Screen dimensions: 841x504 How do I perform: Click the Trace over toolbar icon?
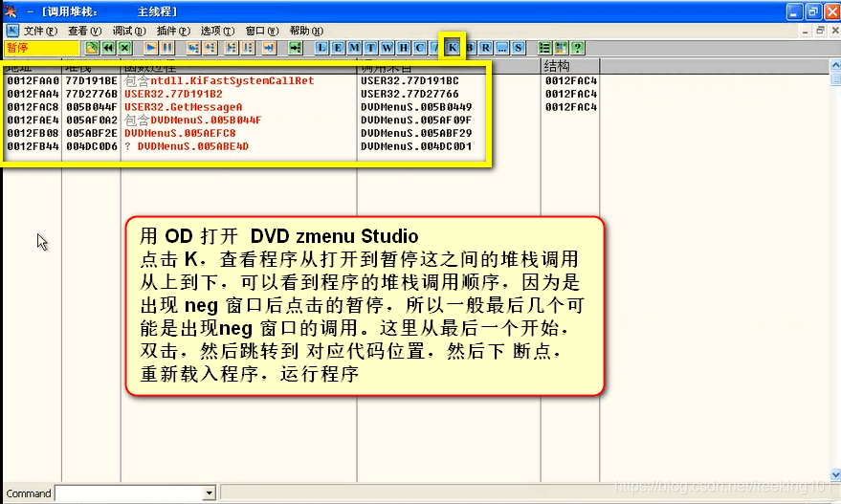(248, 48)
